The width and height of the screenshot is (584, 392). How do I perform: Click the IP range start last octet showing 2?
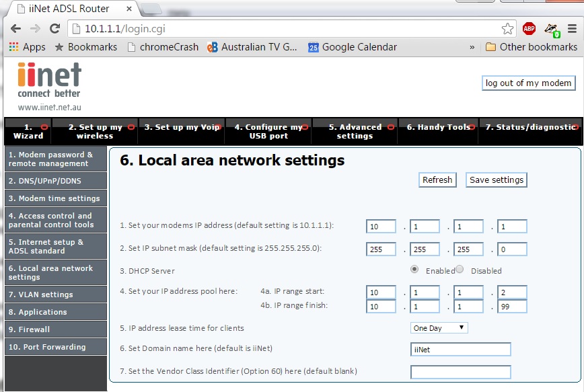[512, 292]
